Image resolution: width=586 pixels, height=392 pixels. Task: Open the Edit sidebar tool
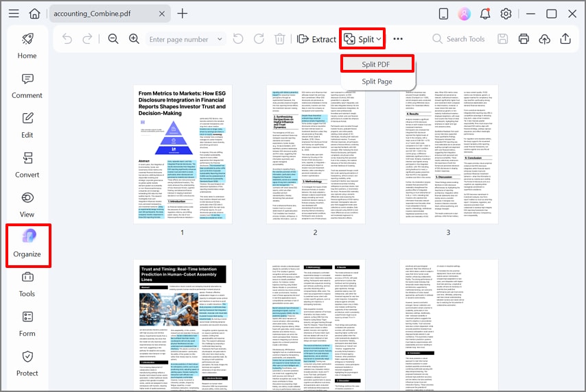pos(27,125)
